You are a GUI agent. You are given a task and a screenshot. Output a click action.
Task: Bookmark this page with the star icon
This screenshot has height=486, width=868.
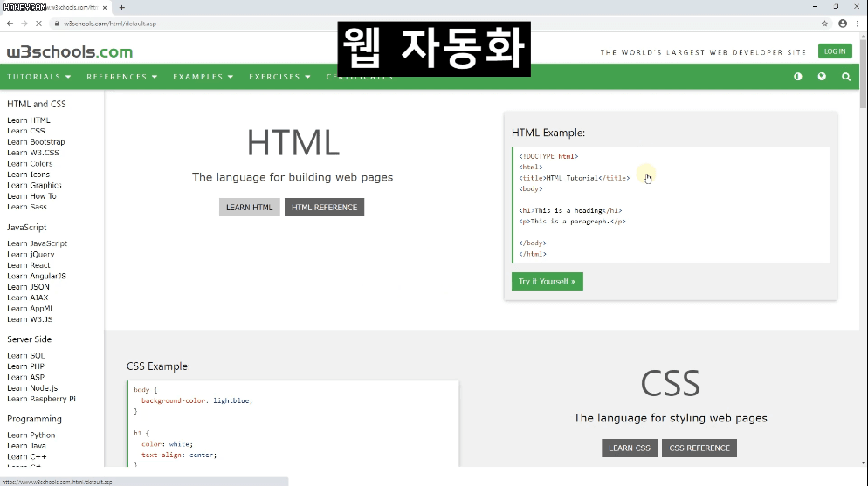coord(825,24)
